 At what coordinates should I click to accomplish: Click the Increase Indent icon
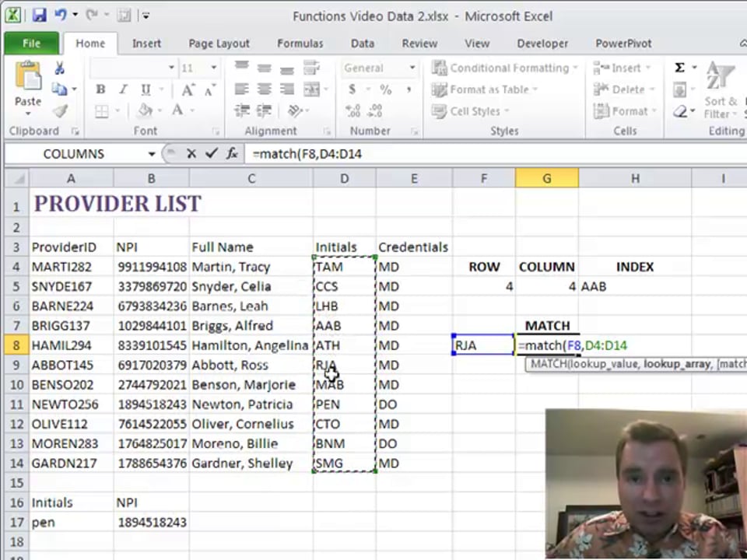(x=264, y=111)
